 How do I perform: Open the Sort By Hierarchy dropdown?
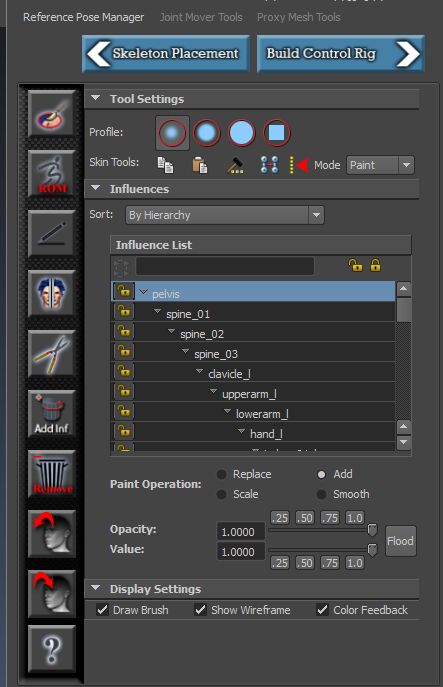(x=225, y=215)
